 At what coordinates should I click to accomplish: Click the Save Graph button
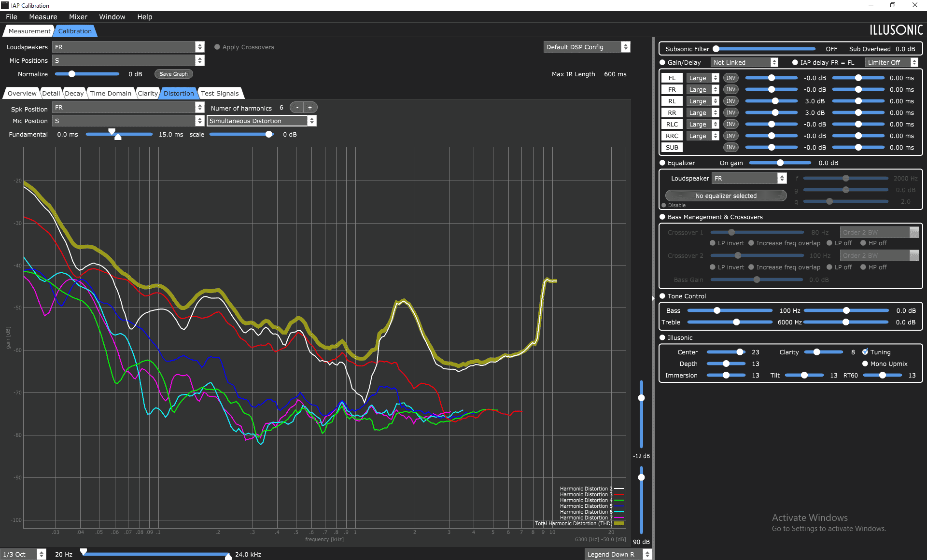pos(174,74)
